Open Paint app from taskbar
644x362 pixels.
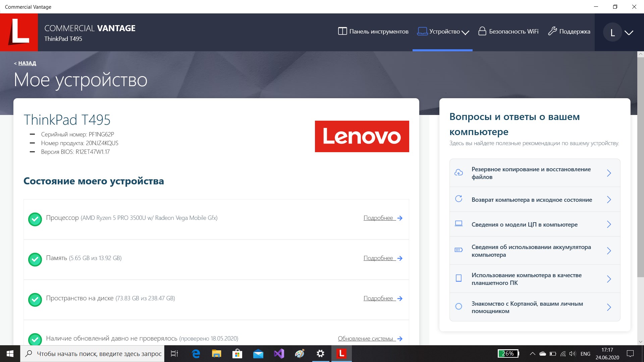[x=300, y=354]
